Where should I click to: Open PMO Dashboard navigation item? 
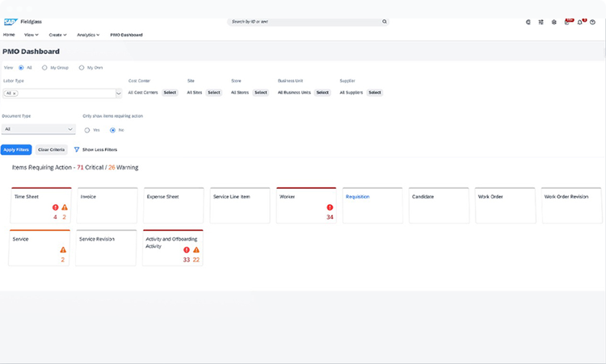126,35
